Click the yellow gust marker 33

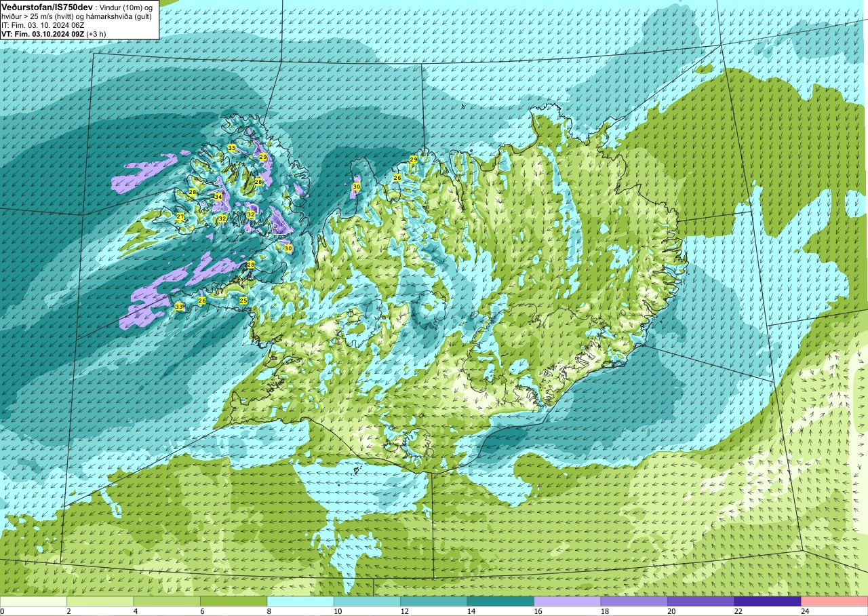(179, 307)
